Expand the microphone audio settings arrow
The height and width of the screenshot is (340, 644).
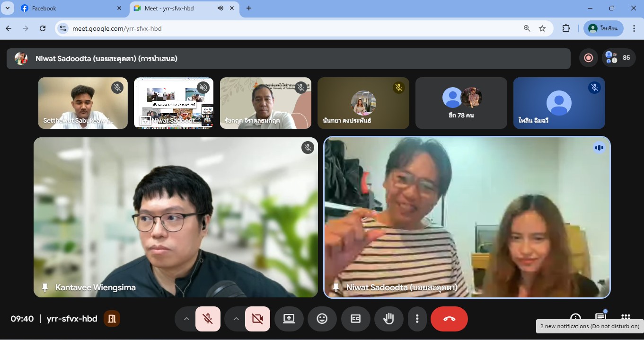[186, 319]
